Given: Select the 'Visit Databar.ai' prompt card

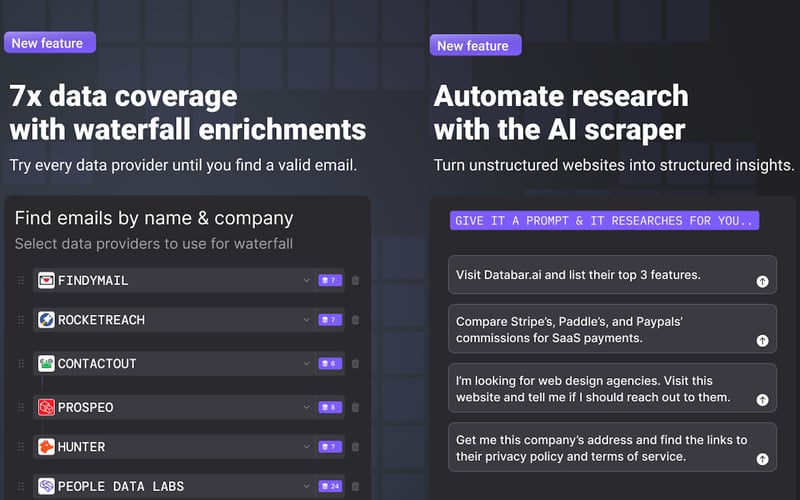Looking at the screenshot, I should (612, 274).
